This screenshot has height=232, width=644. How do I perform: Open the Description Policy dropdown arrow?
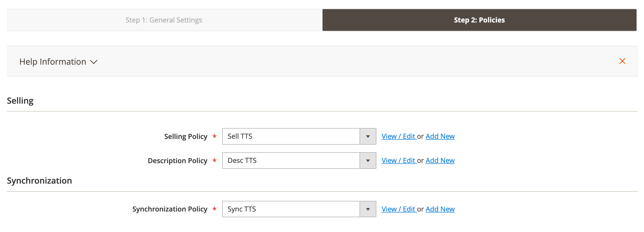367,161
